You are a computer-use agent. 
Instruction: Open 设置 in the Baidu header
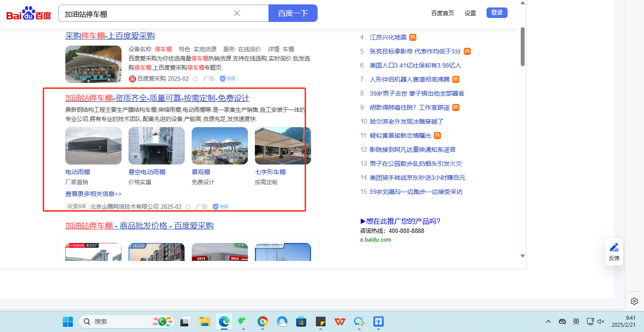[x=470, y=13]
